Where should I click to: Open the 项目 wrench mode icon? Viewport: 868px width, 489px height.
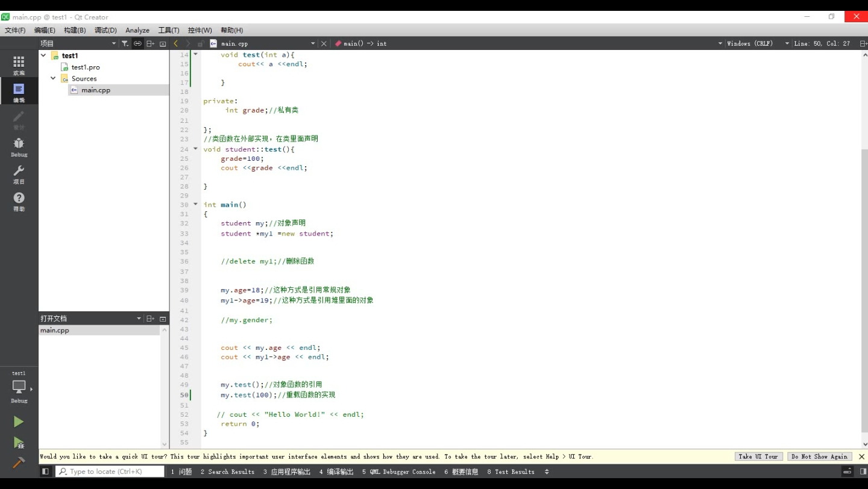click(x=19, y=173)
